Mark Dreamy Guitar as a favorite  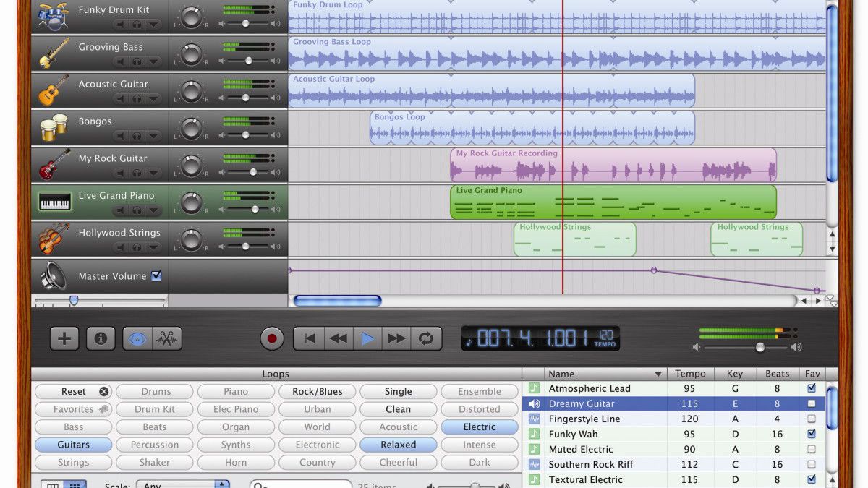tap(812, 403)
